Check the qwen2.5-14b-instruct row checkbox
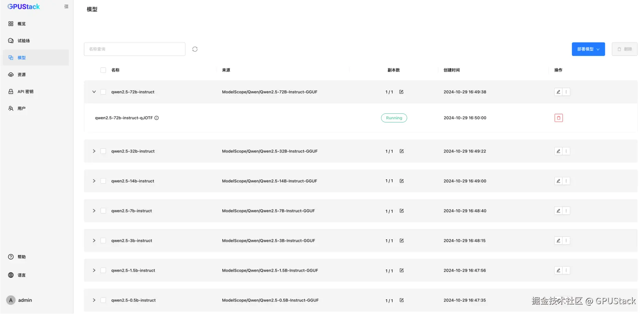This screenshot has height=314, width=644. coord(103,181)
